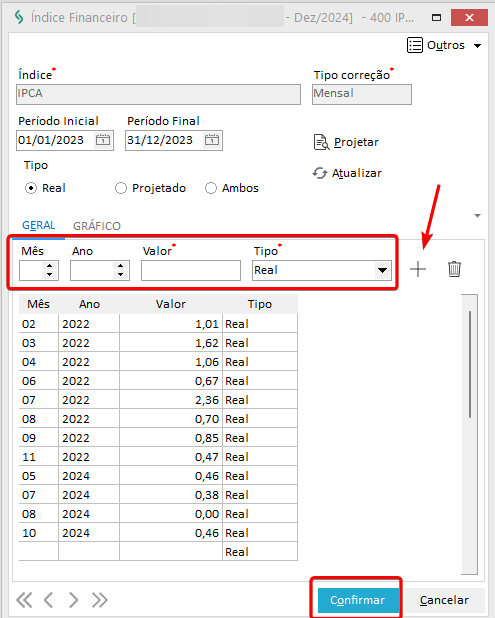Screen dimensions: 495x618
Task: Select the Ambos radio button
Action: tap(211, 188)
